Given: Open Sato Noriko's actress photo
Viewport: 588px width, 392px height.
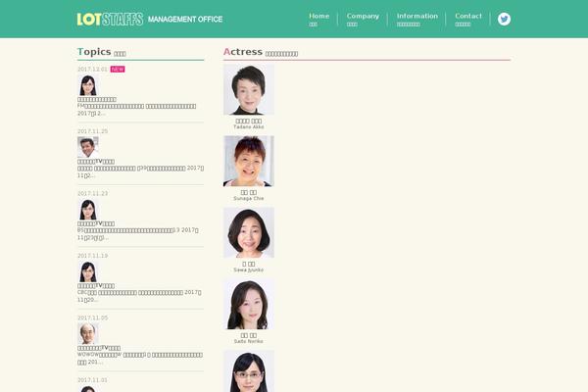Looking at the screenshot, I should [x=249, y=304].
